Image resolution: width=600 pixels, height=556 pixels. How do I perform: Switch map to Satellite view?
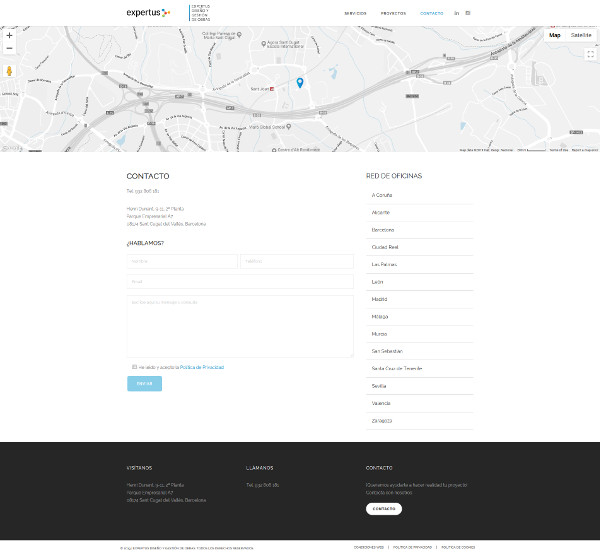(x=581, y=35)
